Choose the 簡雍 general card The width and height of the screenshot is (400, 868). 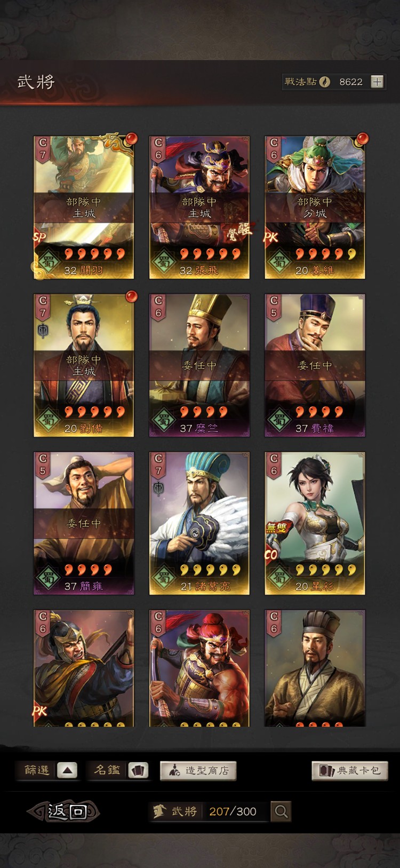(84, 523)
